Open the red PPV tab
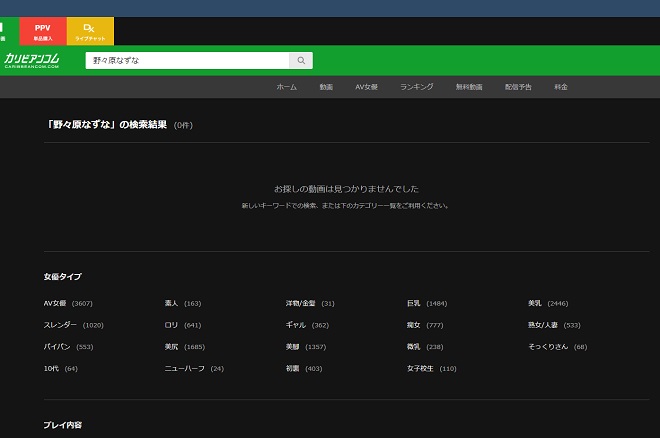Viewport: 660px width, 438px height. click(x=43, y=31)
